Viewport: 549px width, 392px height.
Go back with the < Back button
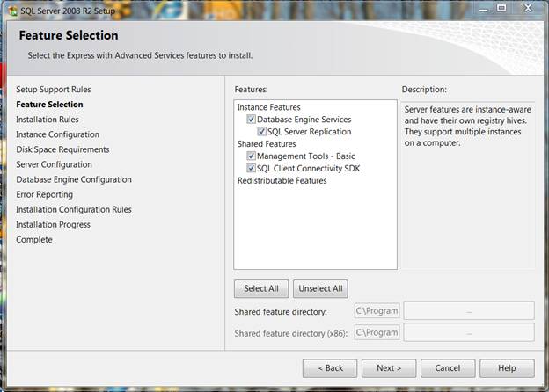point(330,368)
